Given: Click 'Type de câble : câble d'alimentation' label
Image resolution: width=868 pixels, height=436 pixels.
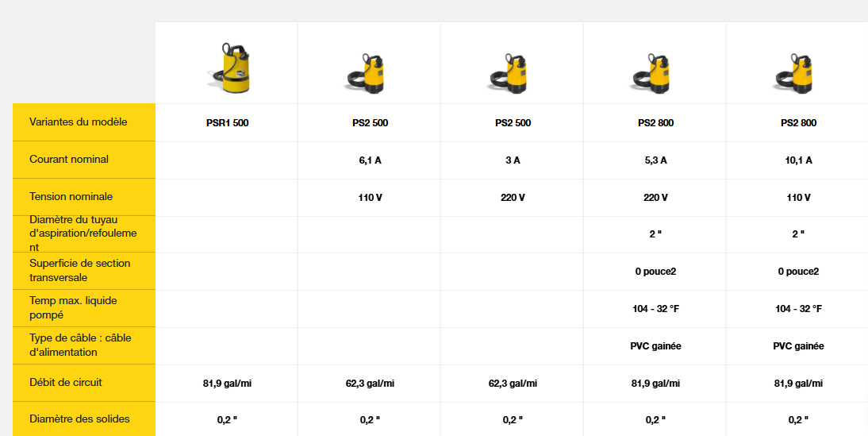Looking at the screenshot, I should 80,345.
